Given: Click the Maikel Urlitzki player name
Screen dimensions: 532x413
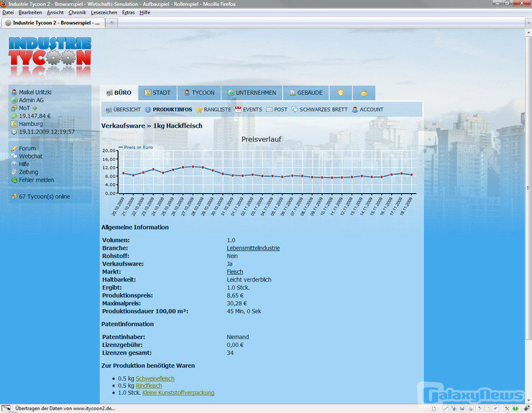Looking at the screenshot, I should (35, 92).
